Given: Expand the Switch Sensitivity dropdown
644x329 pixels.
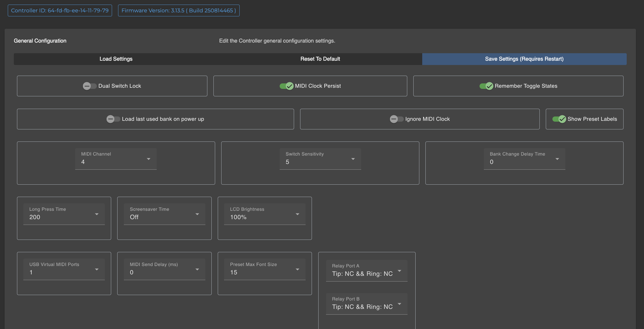Looking at the screenshot, I should click(320, 159).
